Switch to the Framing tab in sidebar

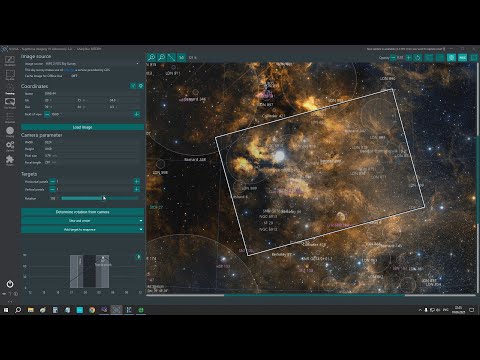(10, 89)
